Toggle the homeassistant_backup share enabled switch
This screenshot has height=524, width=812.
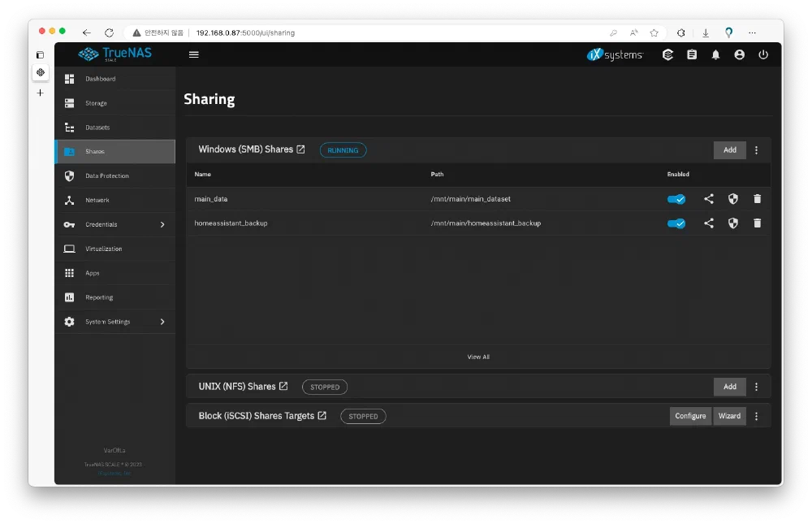[676, 223]
